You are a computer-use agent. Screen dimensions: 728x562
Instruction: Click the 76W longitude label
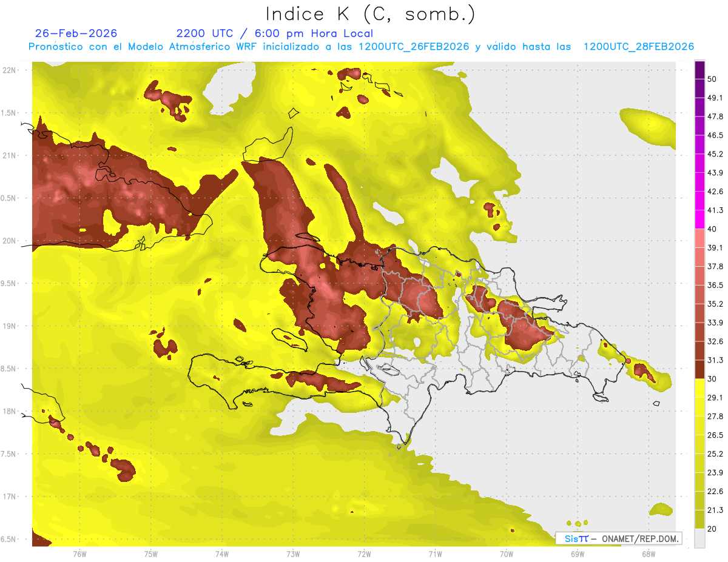(x=79, y=554)
